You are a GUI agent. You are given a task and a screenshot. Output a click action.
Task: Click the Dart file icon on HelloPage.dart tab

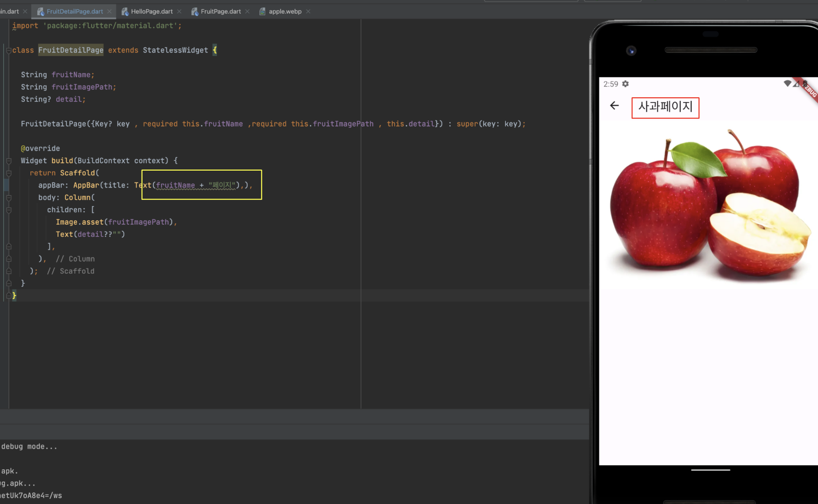point(125,11)
